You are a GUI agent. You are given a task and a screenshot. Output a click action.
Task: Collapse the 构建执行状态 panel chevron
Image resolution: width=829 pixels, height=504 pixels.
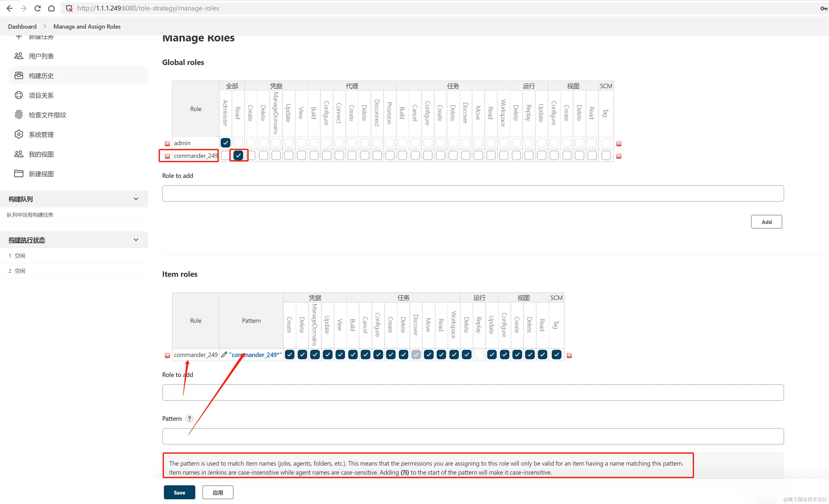[136, 240]
